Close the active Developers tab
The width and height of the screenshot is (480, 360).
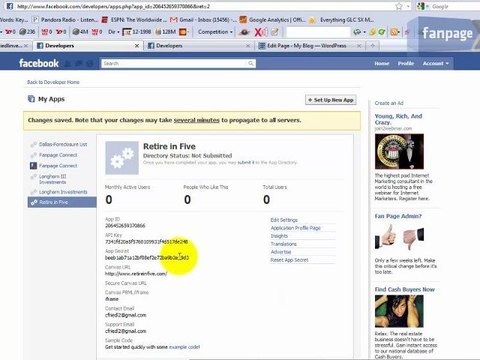137,46
